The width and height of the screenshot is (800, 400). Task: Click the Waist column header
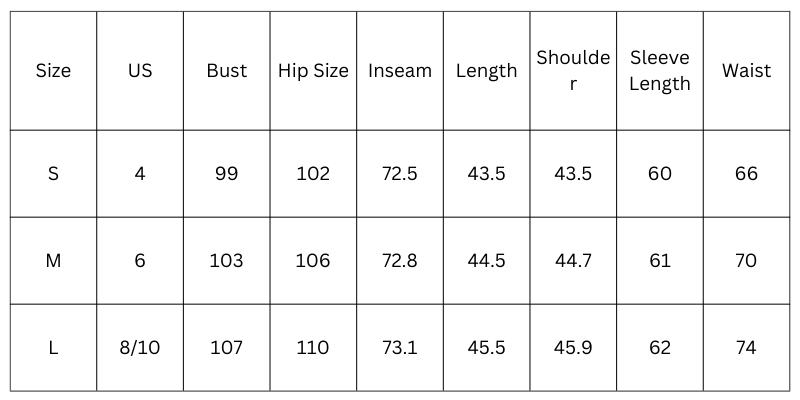coord(746,71)
